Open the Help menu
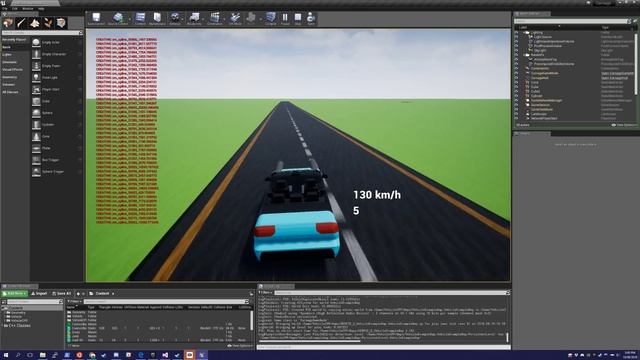 point(41,9)
